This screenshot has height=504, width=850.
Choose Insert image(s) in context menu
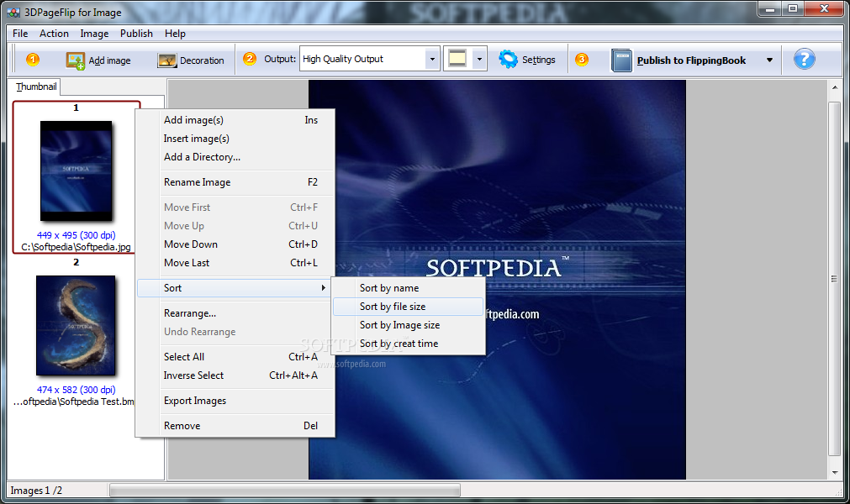point(235,138)
